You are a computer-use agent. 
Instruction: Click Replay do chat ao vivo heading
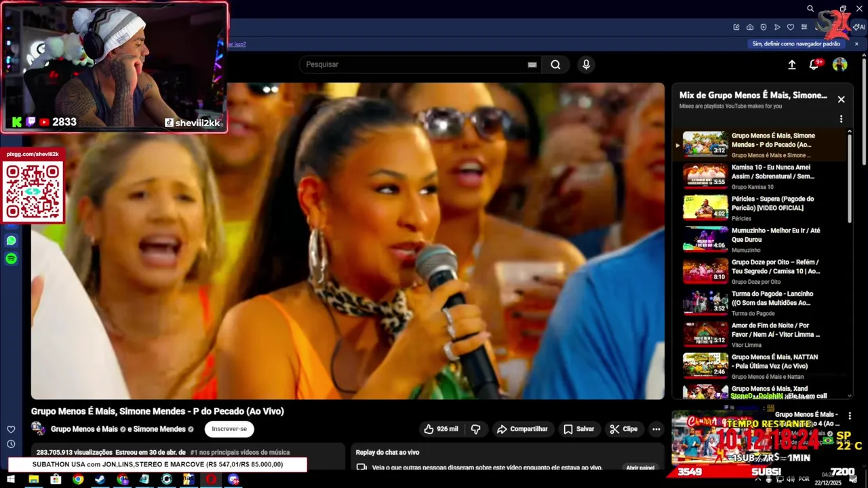coord(387,452)
